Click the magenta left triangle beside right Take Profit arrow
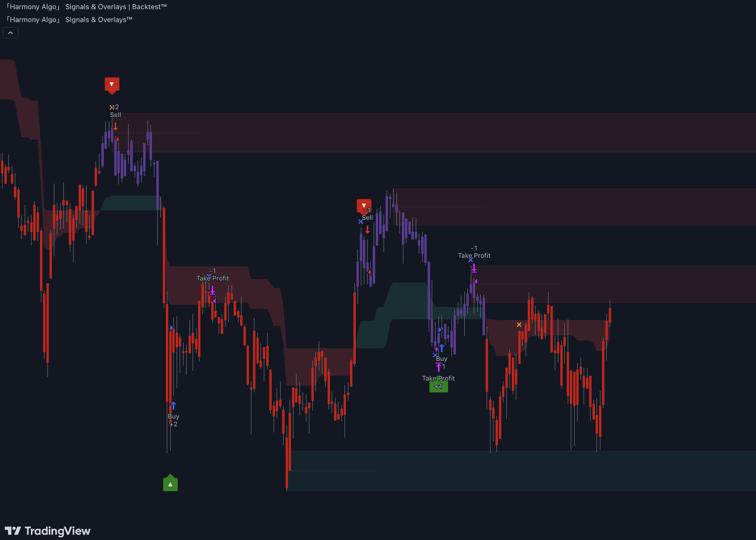The image size is (756, 540). click(x=476, y=281)
